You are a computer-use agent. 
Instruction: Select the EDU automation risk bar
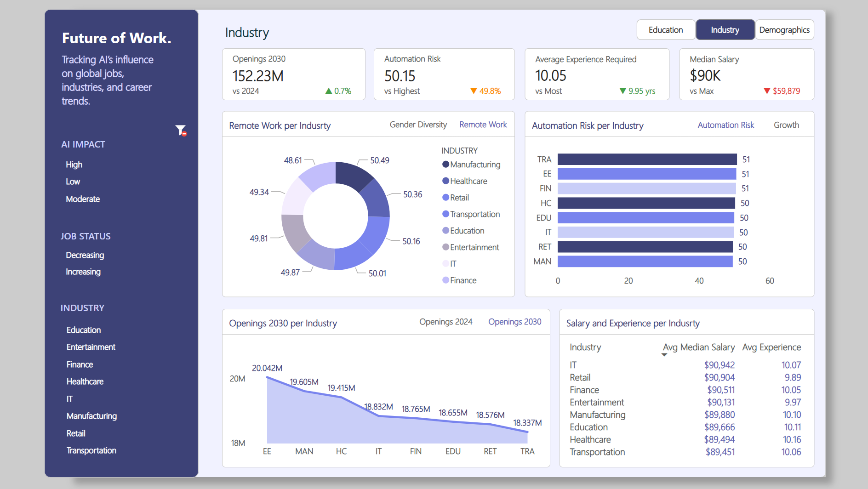[646, 217]
